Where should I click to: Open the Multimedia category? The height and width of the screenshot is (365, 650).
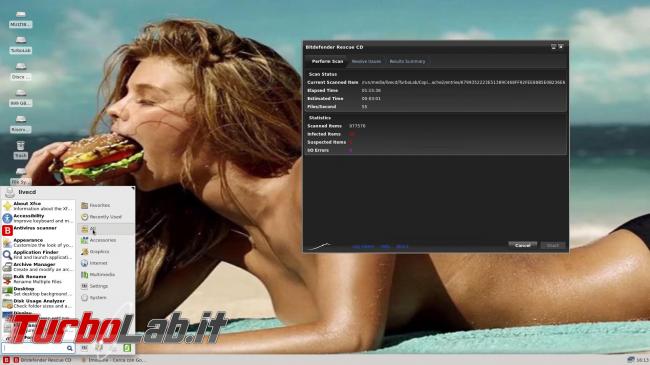coord(106,275)
